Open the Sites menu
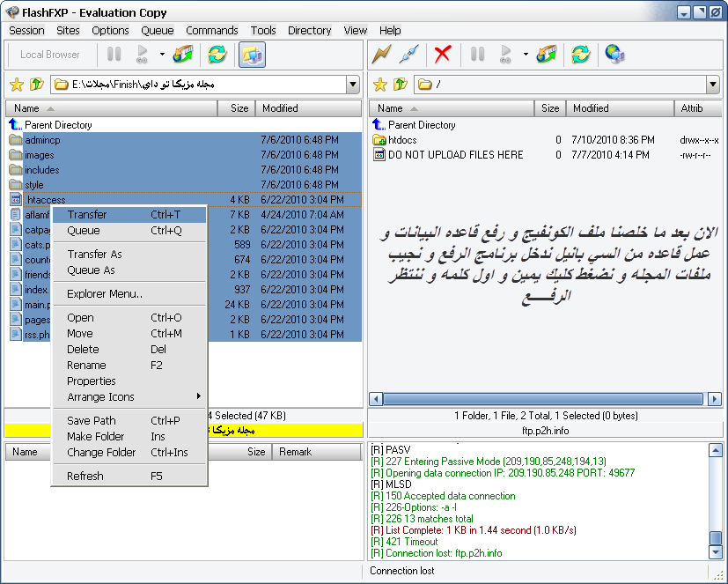The image size is (728, 584). [68, 31]
